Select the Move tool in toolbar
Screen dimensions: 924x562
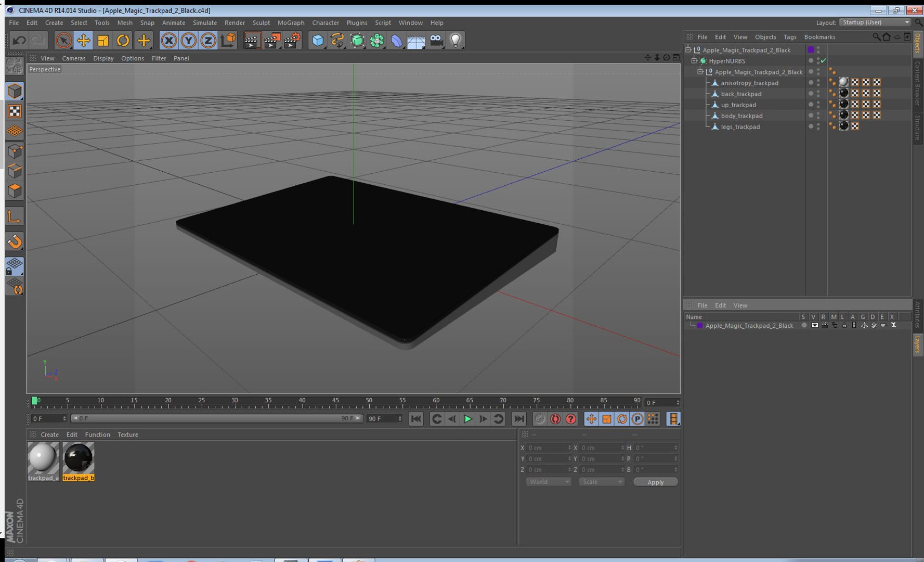(83, 41)
